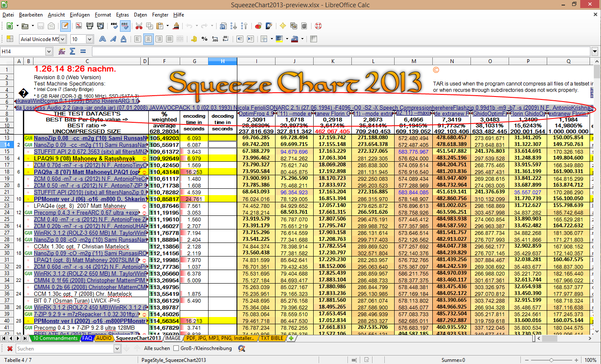This screenshot has width=601, height=364.
Task: Open the Datei menu
Action: coord(8,15)
